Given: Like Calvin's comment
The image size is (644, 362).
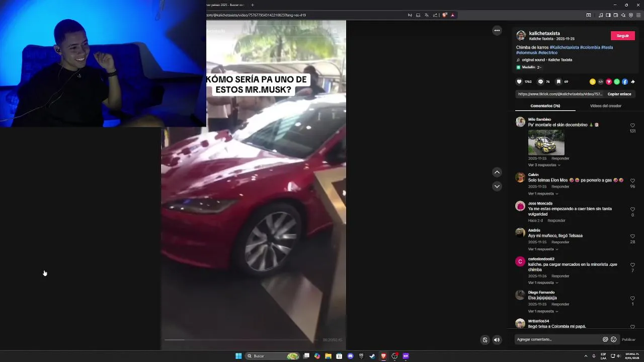Looking at the screenshot, I should 632,180.
